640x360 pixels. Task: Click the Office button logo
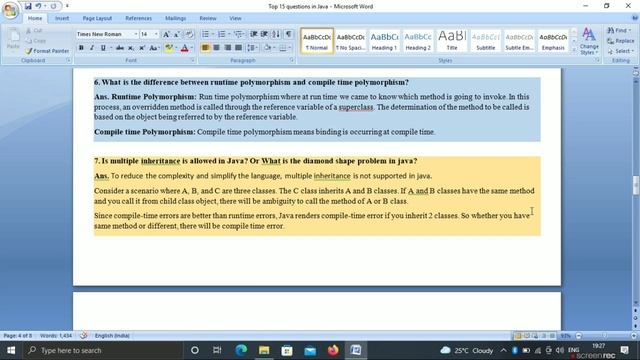pyautogui.click(x=10, y=10)
